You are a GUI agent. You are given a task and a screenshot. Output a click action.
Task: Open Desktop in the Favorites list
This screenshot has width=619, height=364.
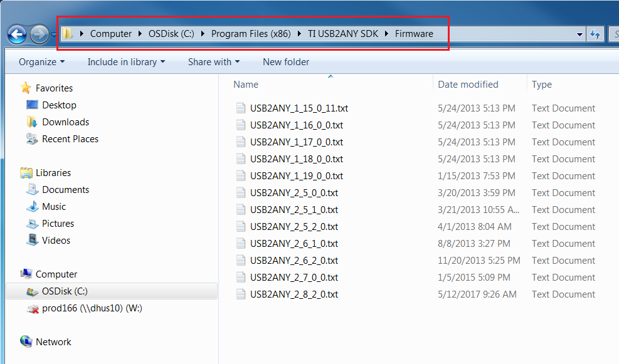(59, 105)
